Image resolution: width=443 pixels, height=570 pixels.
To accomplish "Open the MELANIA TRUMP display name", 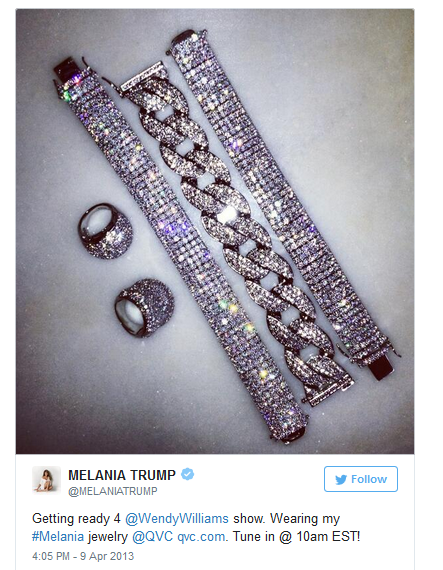I will (x=122, y=475).
